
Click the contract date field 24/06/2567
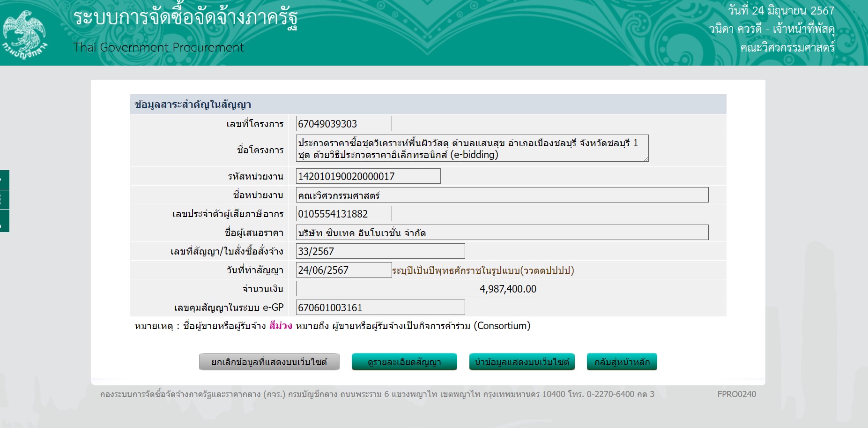[343, 270]
